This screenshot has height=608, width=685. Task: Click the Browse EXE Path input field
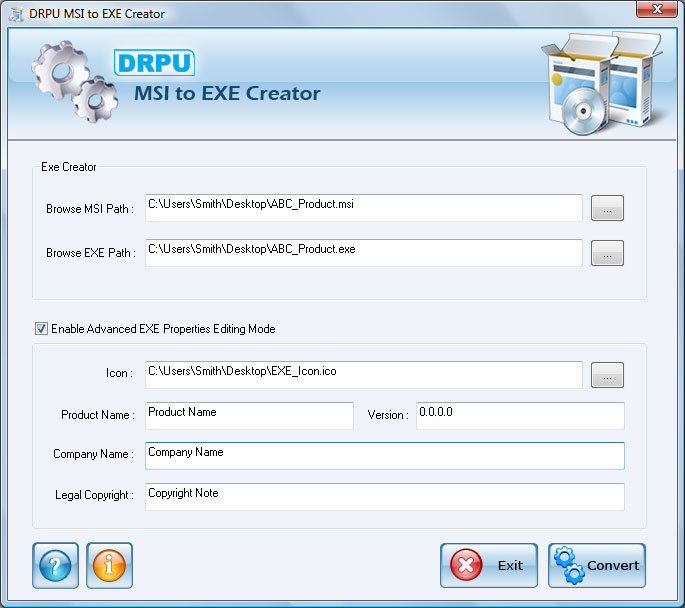[363, 253]
